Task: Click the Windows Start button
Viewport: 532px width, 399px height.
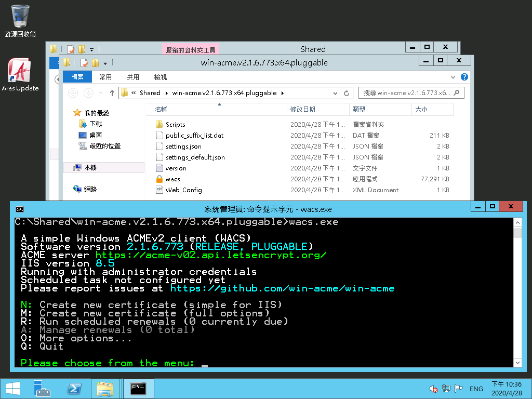Action: 12,389
